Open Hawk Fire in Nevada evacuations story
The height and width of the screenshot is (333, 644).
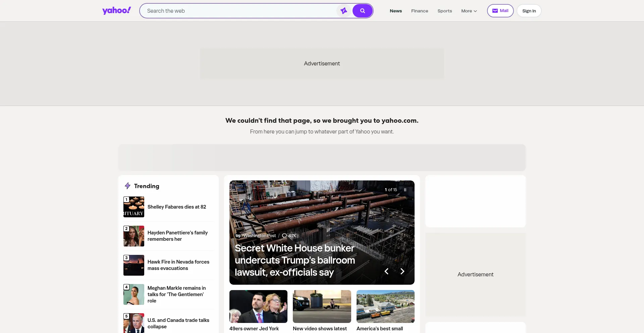pos(178,265)
